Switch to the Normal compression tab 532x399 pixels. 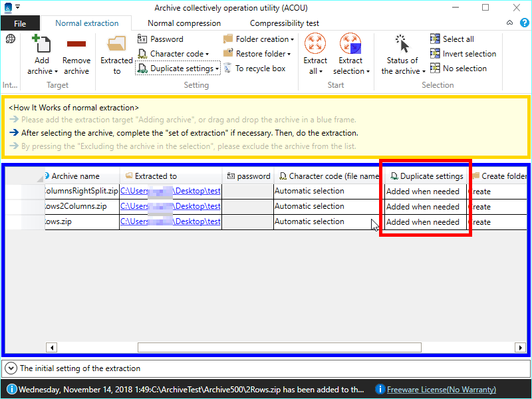184,23
